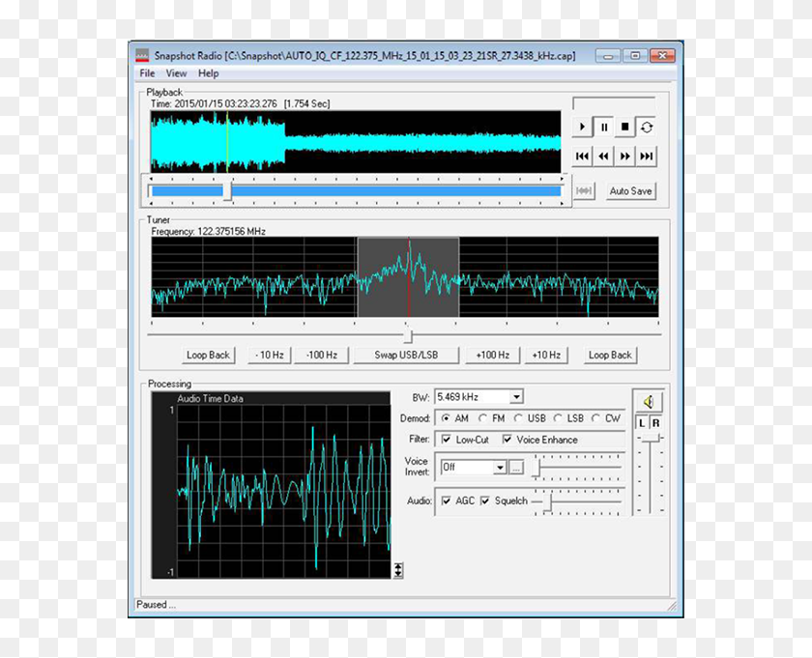Toggle the Squelch checkbox
Viewport: 812px width, 658px height.
(x=485, y=501)
